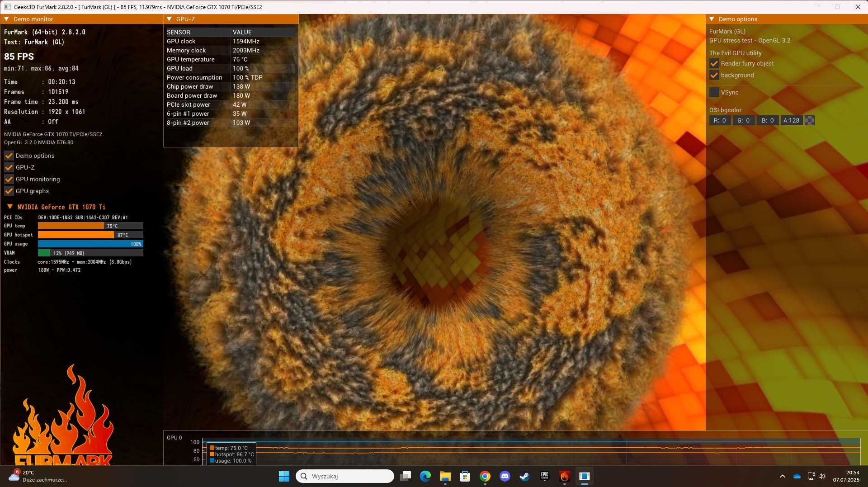The image size is (868, 487).
Task: Click the GPU hotspot 87°C bar
Action: pos(90,235)
